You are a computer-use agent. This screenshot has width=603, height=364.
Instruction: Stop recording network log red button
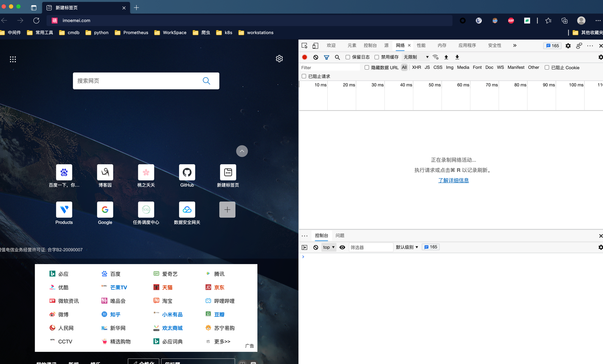305,57
